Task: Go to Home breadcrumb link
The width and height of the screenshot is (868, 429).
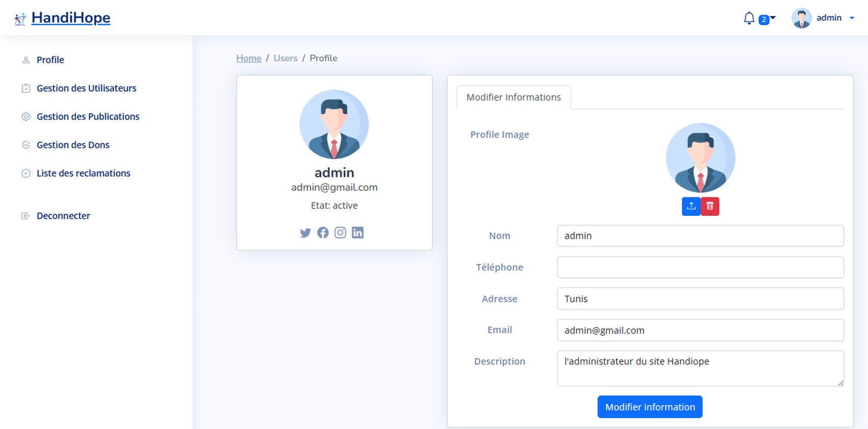Action: pos(249,58)
